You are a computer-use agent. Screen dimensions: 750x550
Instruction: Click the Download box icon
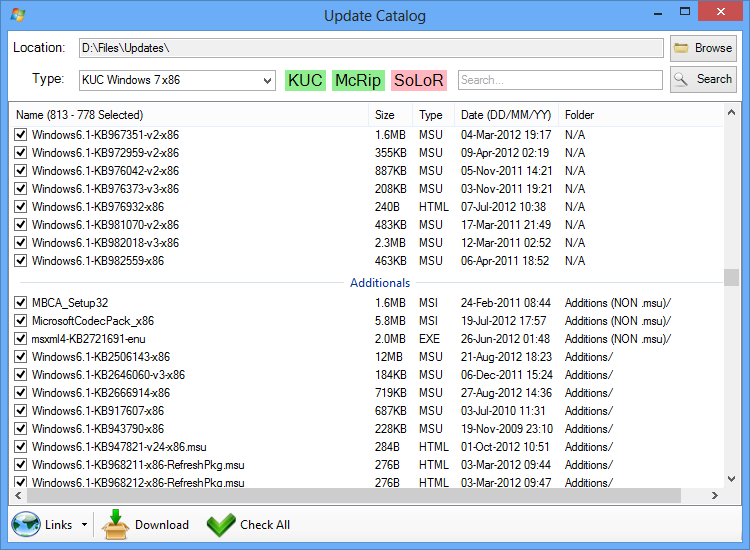coord(115,525)
